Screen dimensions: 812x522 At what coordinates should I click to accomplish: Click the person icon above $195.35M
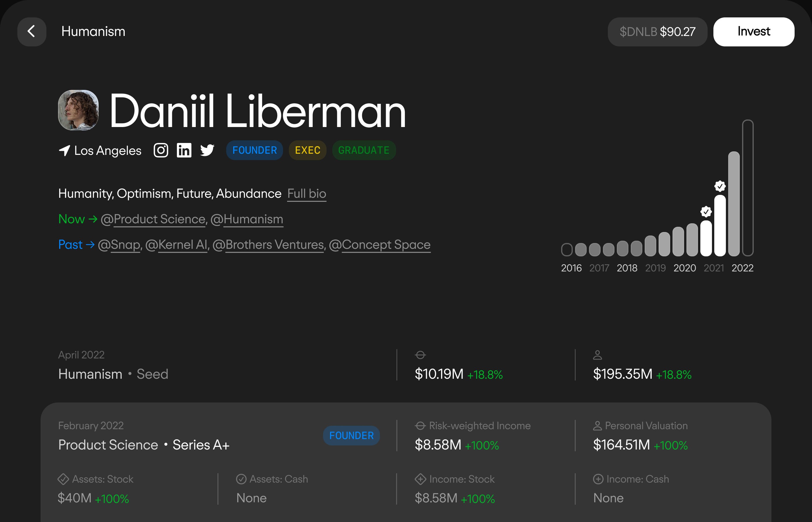597,355
